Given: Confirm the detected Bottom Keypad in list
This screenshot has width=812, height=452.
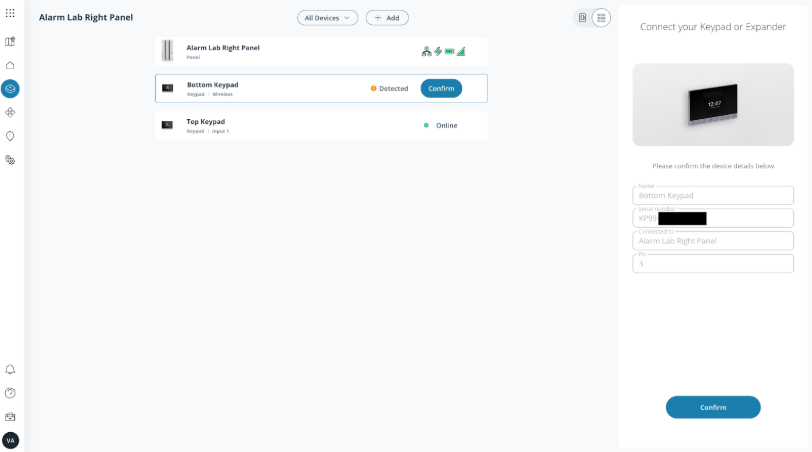Looking at the screenshot, I should (441, 88).
